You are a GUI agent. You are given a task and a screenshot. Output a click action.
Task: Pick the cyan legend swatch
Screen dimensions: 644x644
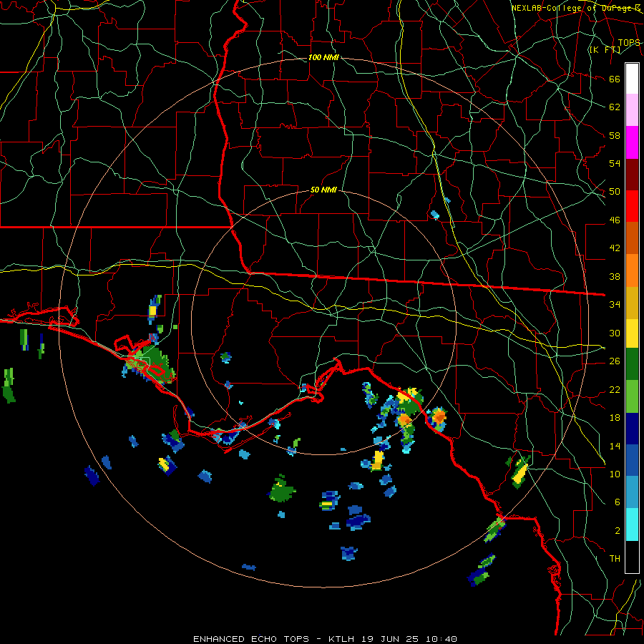(x=632, y=525)
